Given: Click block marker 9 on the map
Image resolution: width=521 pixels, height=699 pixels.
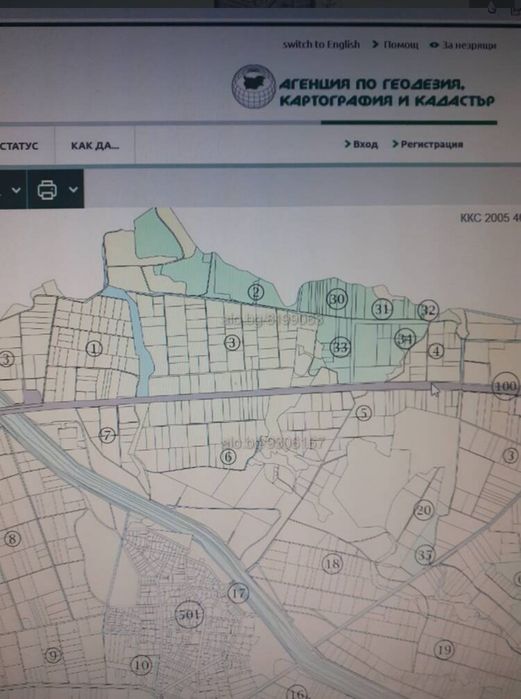Looking at the screenshot, I should click(x=53, y=655).
